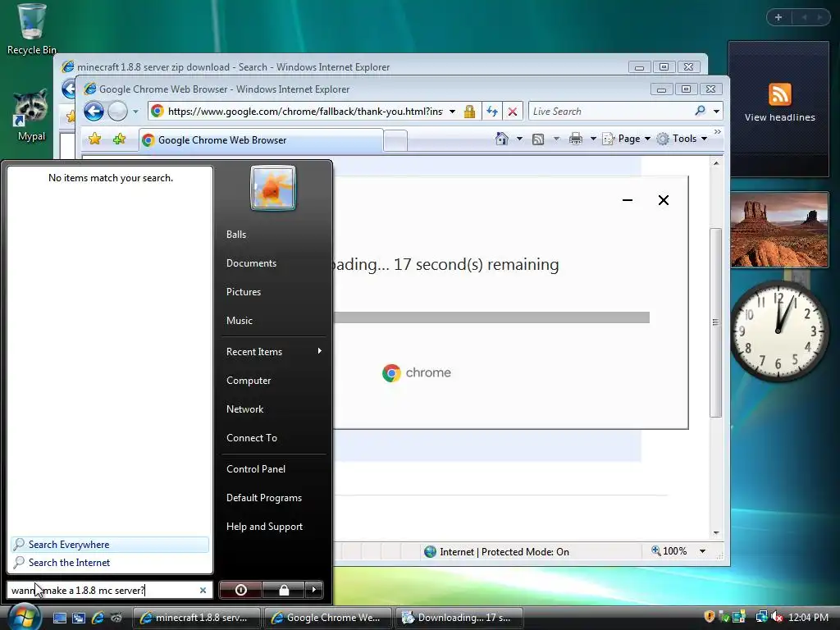The image size is (840, 630).
Task: Click the Forward arrow in Internet Explorer
Action: tap(117, 112)
